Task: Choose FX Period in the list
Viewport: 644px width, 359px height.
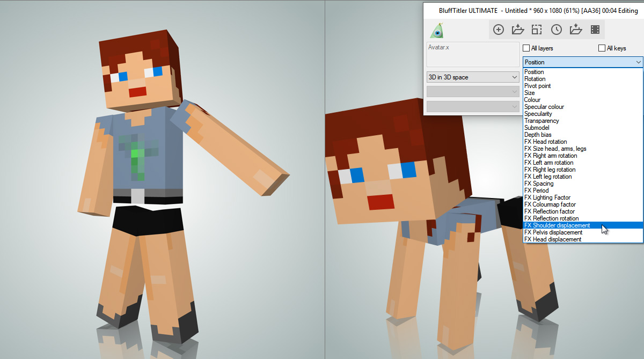Action: 583,191
